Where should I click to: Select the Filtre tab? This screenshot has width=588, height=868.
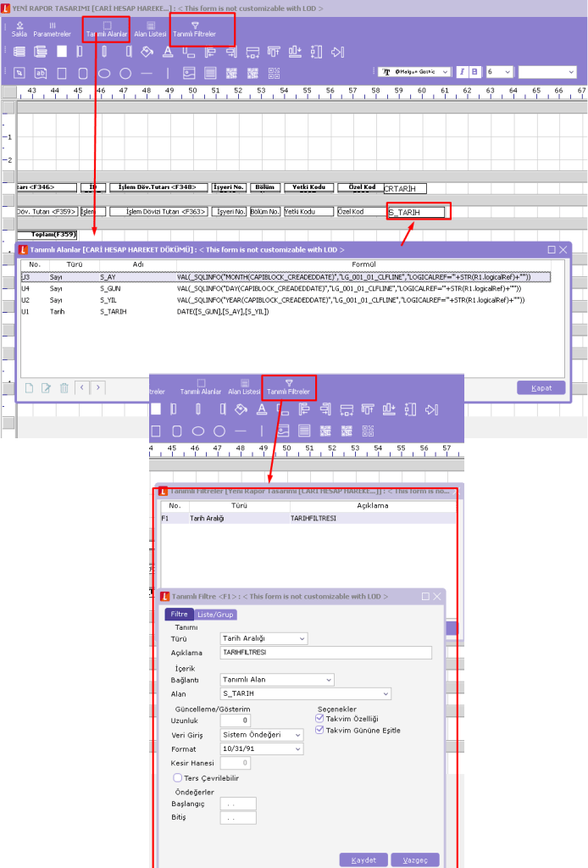[179, 615]
